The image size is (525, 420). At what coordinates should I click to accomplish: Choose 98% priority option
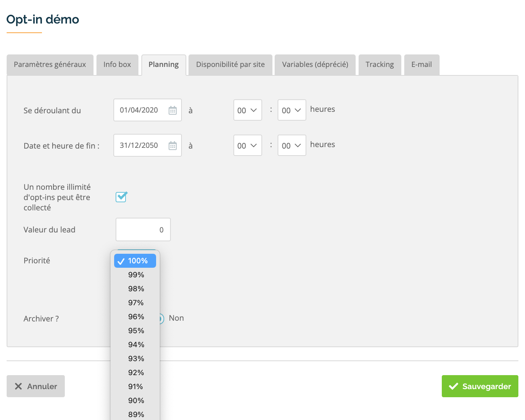[x=135, y=289]
